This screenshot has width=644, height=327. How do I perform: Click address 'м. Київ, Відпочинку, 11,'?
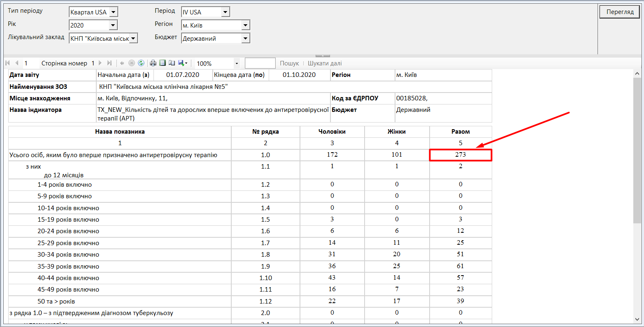[133, 98]
